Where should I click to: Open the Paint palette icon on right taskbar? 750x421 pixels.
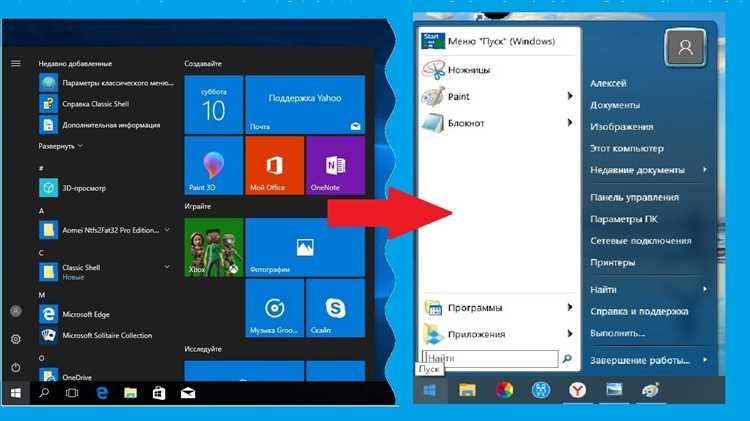pos(651,390)
